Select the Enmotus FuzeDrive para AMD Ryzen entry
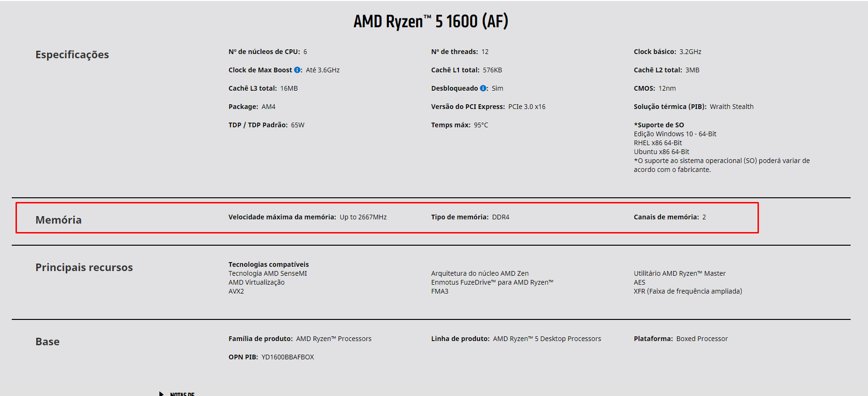The width and height of the screenshot is (868, 396). [492, 282]
